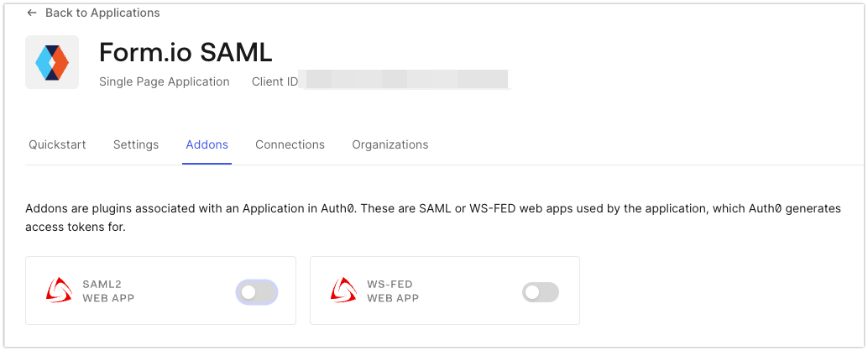Image resolution: width=868 pixels, height=351 pixels.
Task: Click the Addons description paragraph
Action: tap(433, 218)
